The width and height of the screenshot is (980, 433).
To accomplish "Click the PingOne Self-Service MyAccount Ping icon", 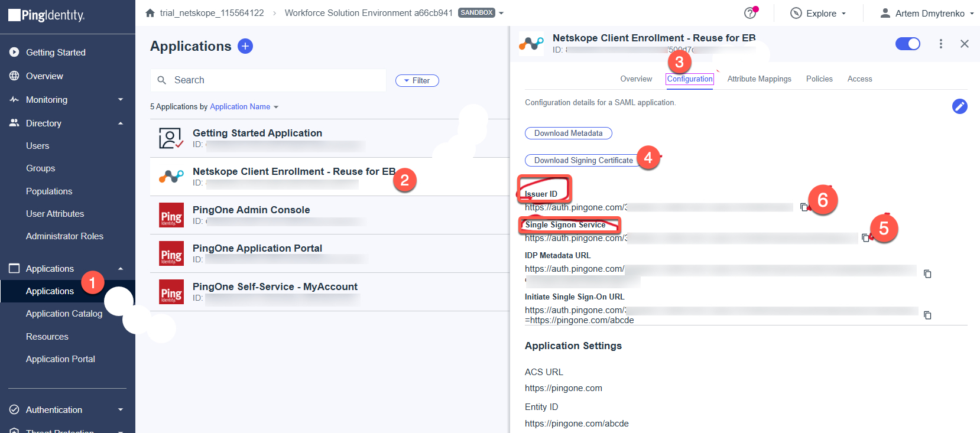I will pos(171,292).
